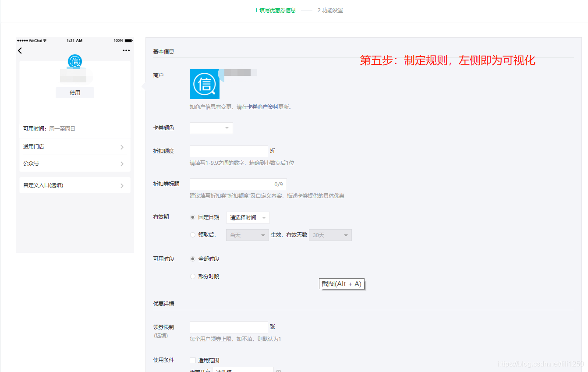
Task: Open the three-dot menu in phone preview
Action: pos(126,50)
